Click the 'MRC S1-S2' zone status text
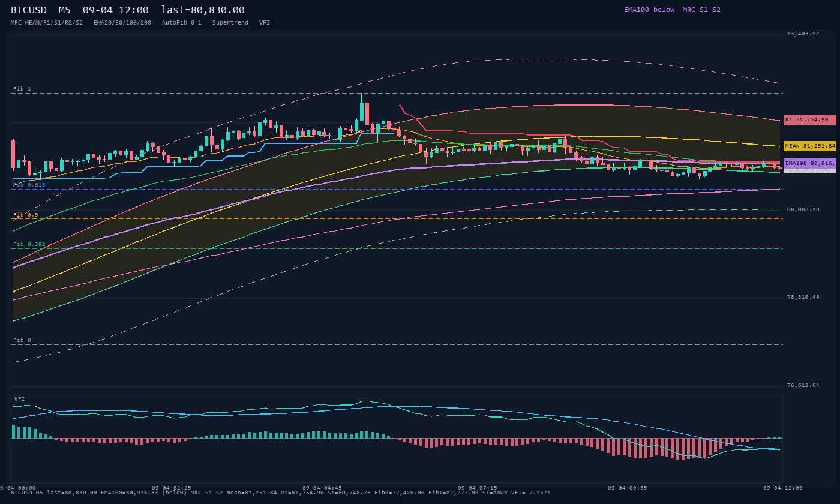The width and height of the screenshot is (840, 504). click(701, 10)
